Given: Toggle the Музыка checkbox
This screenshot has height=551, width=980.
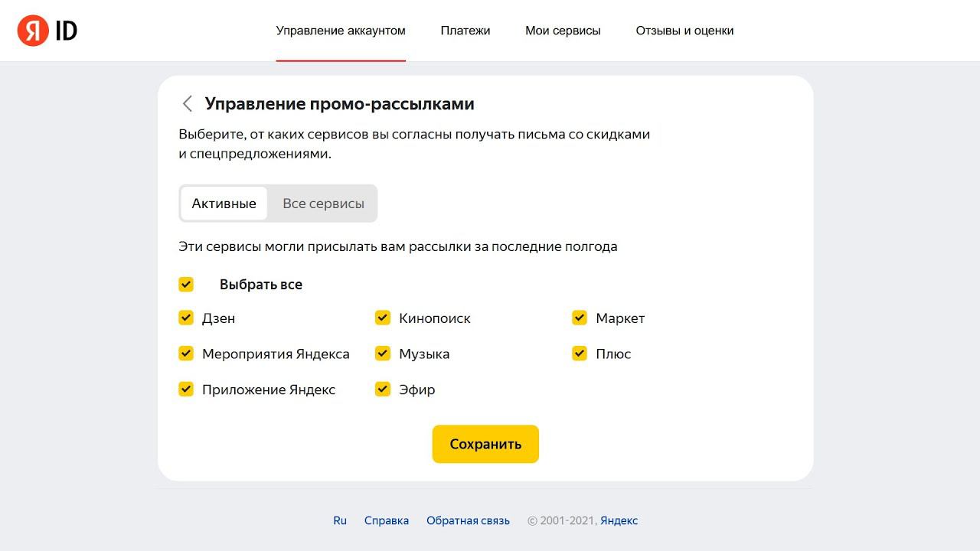Looking at the screenshot, I should click(383, 354).
